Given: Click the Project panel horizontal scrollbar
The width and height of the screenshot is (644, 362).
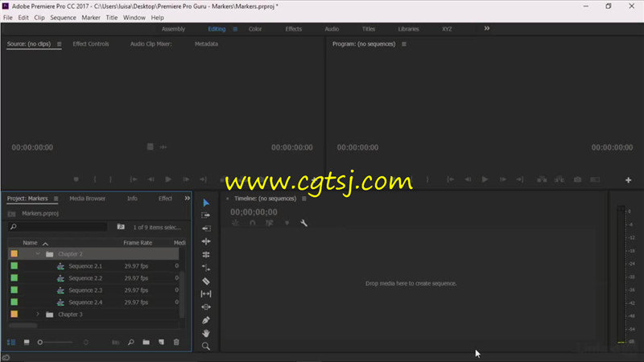Looking at the screenshot, I should [23, 326].
